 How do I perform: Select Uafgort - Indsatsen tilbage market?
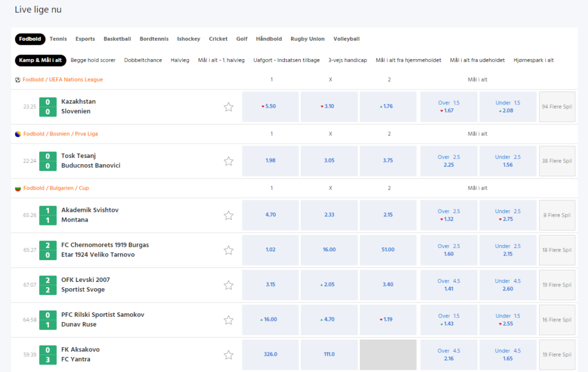[287, 60]
